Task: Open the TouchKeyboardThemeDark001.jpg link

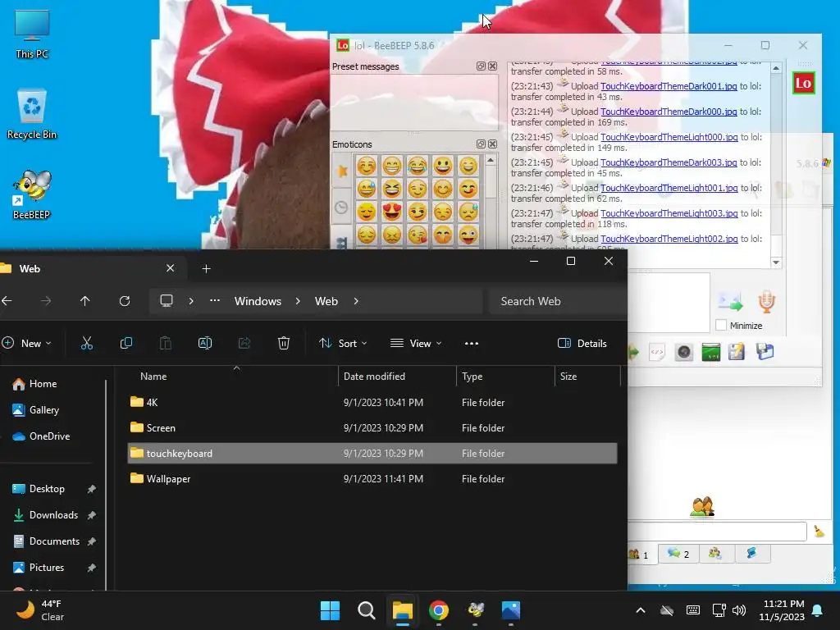Action: (669, 86)
